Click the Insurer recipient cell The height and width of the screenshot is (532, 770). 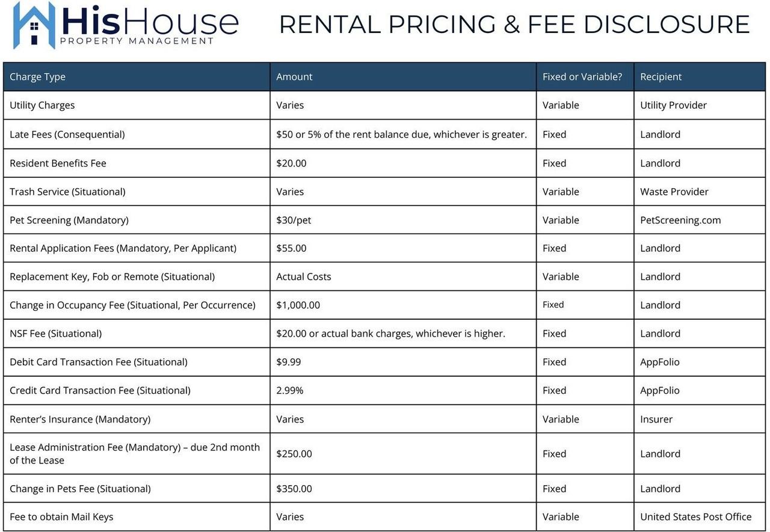coord(656,419)
